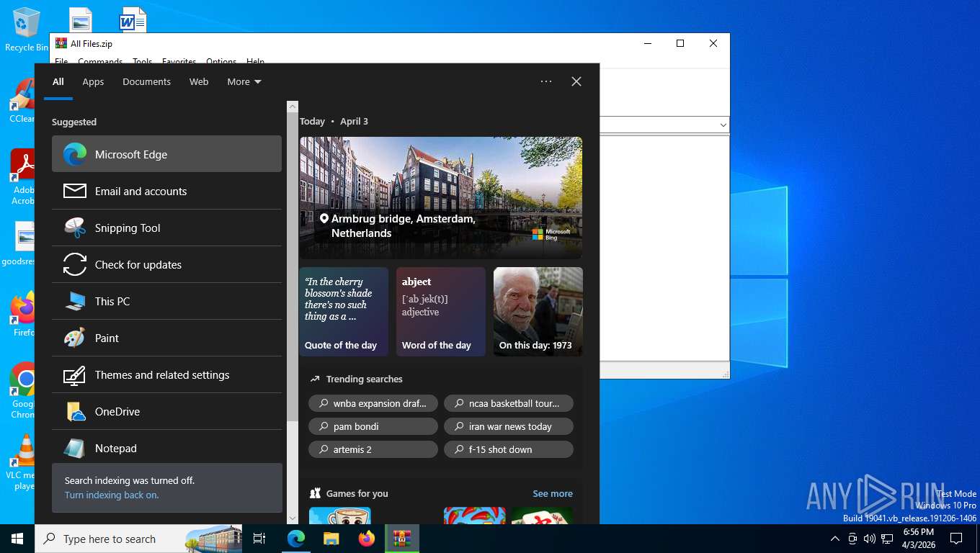
Task: Show hidden tray icons chevron
Action: pyautogui.click(x=835, y=539)
